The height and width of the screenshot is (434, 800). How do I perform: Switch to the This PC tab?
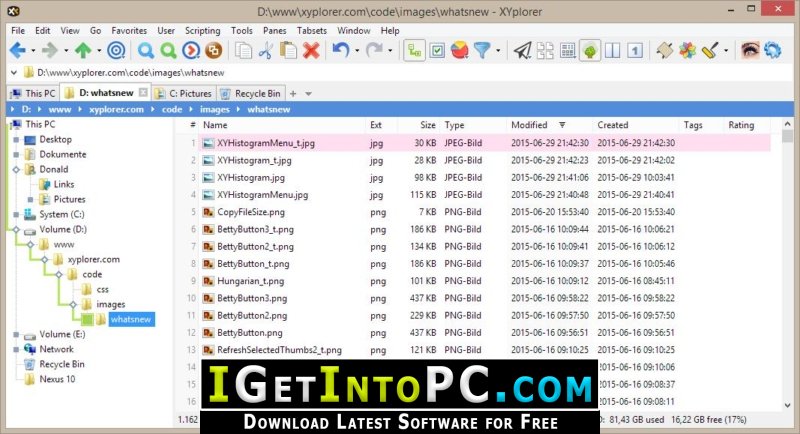34,93
